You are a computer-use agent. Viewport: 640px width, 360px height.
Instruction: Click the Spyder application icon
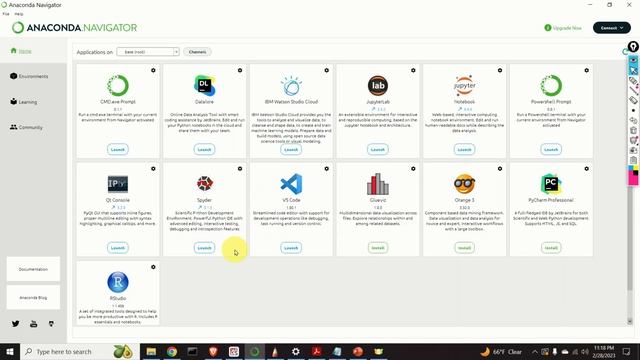[204, 184]
